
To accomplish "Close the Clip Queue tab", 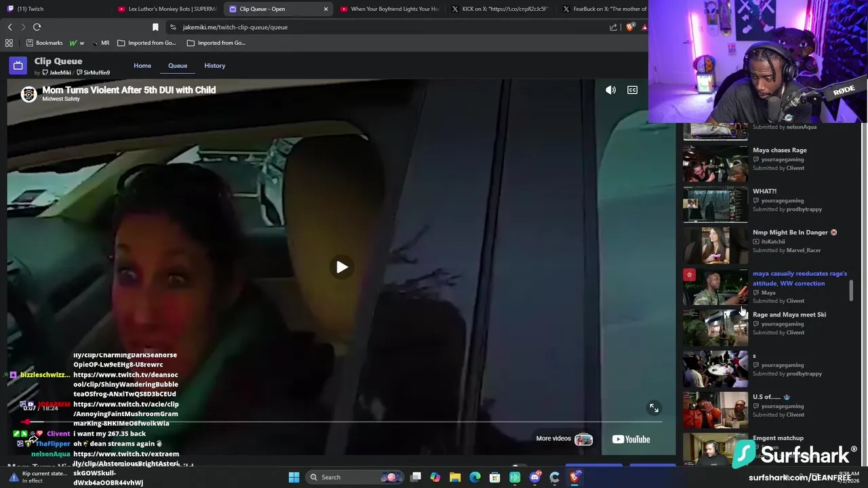I will pos(326,9).
